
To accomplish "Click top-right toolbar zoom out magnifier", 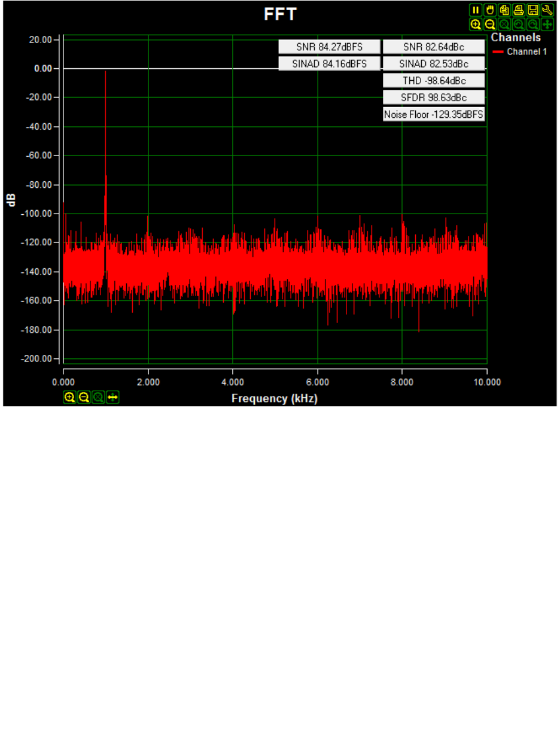I will [490, 25].
